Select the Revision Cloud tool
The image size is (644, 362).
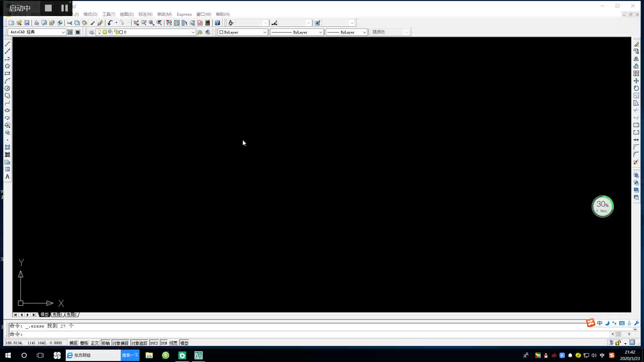[x=7, y=96]
